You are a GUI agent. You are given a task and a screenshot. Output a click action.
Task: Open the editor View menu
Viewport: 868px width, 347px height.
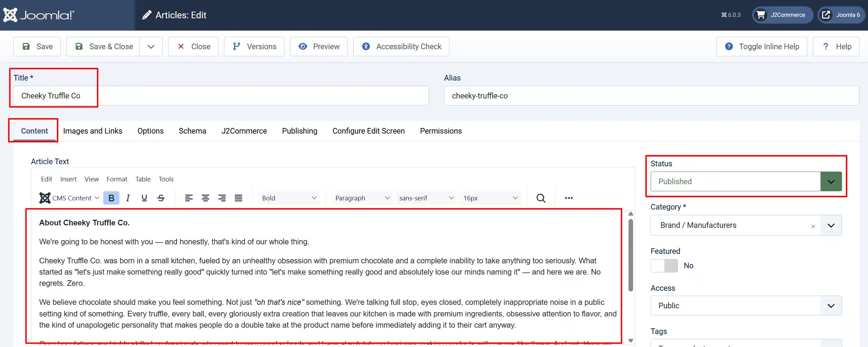click(92, 179)
